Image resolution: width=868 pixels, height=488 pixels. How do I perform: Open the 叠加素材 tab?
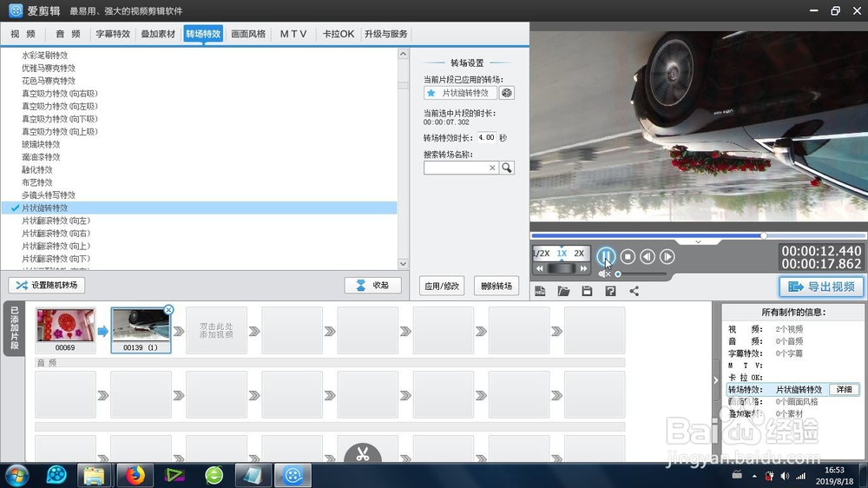coord(158,34)
